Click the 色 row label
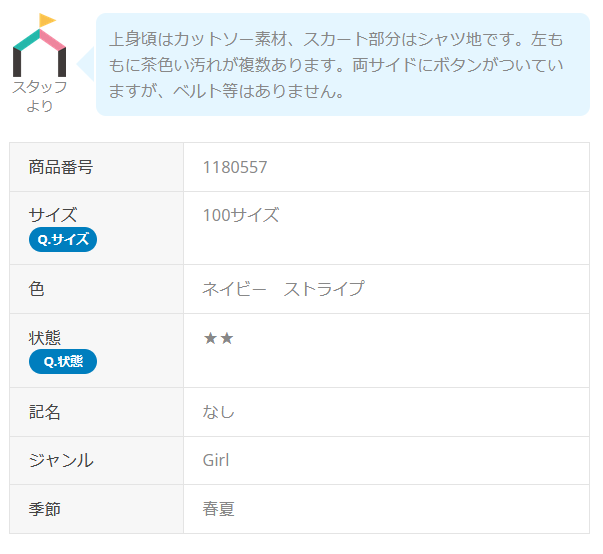Viewport: 603px width, 554px height. pos(37,289)
